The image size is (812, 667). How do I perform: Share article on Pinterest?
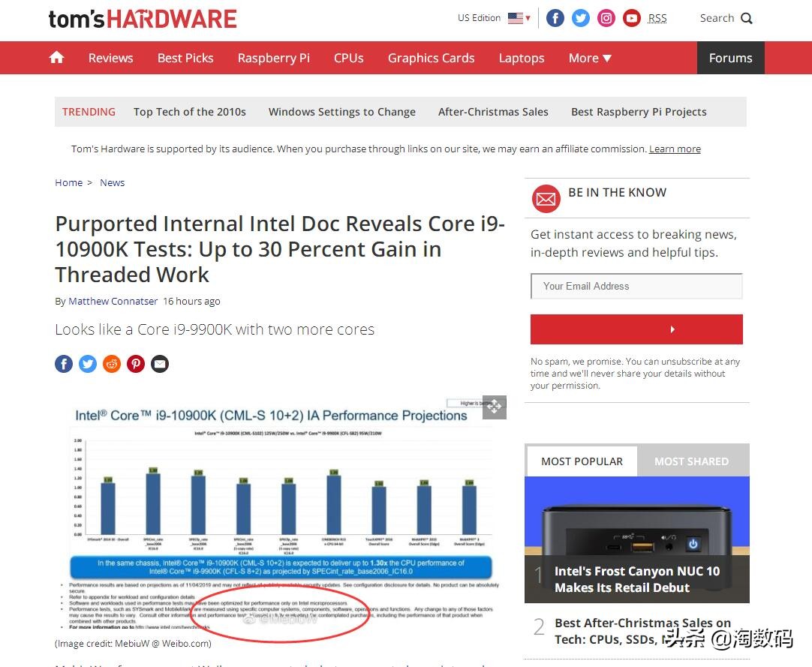(x=136, y=364)
